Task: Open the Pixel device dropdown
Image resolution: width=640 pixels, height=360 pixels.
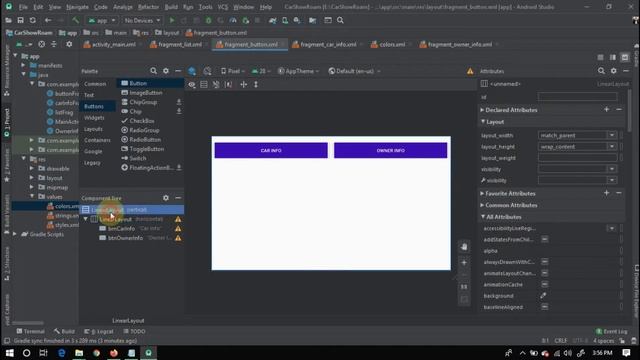Action: click(233, 71)
